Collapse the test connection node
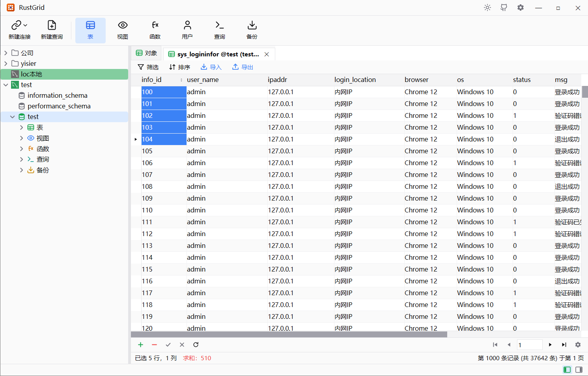 [6, 85]
